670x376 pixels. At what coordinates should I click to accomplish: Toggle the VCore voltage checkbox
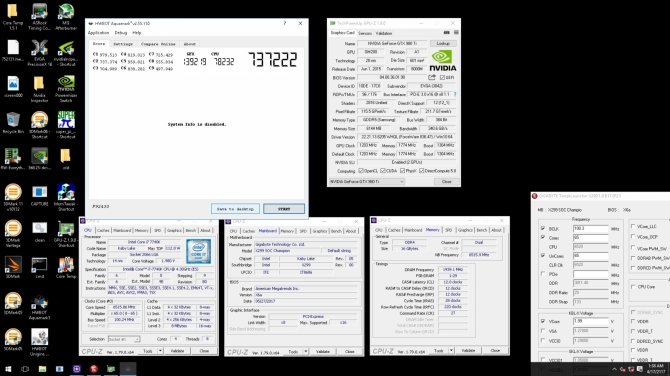[x=543, y=321]
